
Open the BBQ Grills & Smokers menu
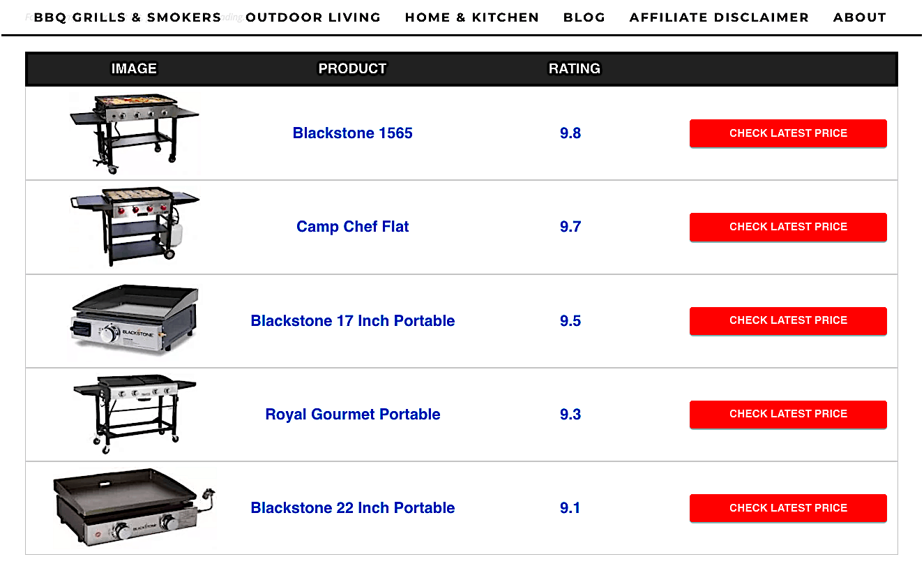pos(128,17)
